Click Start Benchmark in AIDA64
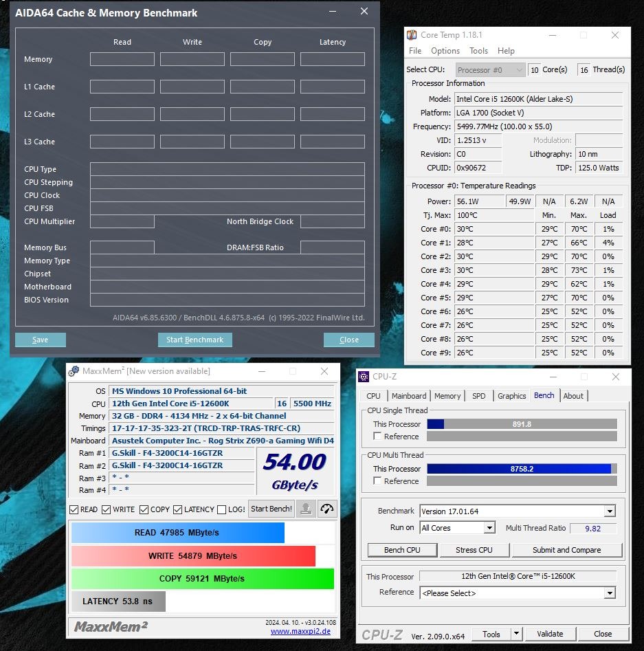The width and height of the screenshot is (644, 651). pyautogui.click(x=195, y=340)
